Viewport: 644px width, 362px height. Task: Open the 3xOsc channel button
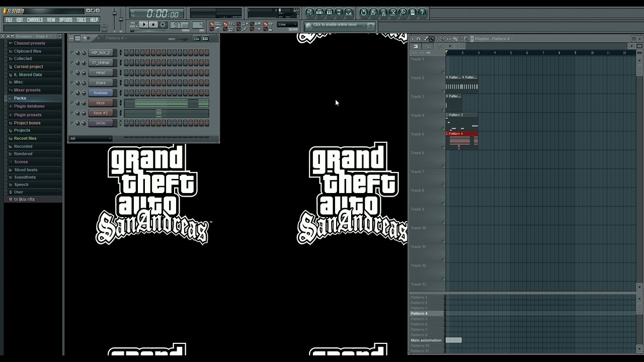101,123
